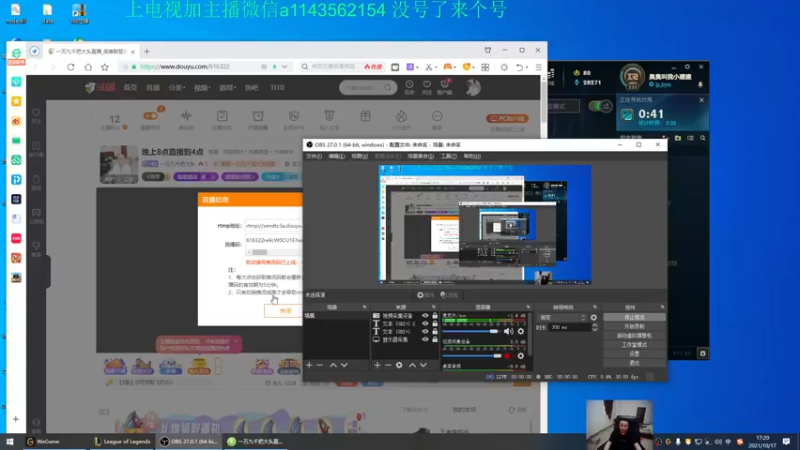Add a new source with plus icon in OBS Sources panel
The width and height of the screenshot is (800, 450).
click(x=377, y=365)
